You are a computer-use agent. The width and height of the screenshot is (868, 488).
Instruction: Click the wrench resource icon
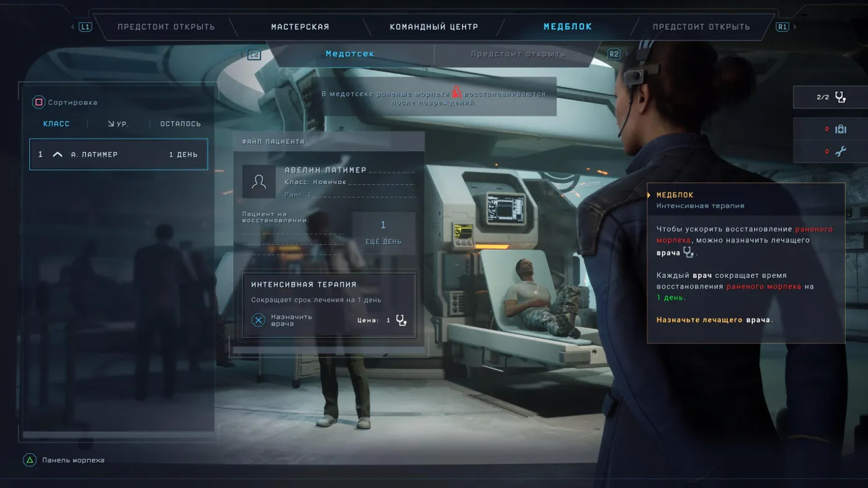840,151
